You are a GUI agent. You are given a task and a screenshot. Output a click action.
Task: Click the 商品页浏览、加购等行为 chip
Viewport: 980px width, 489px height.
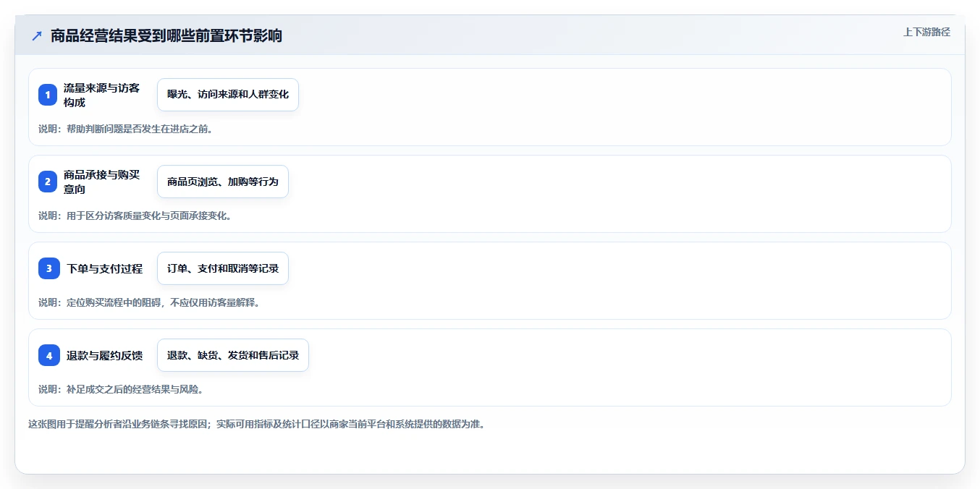tap(223, 182)
